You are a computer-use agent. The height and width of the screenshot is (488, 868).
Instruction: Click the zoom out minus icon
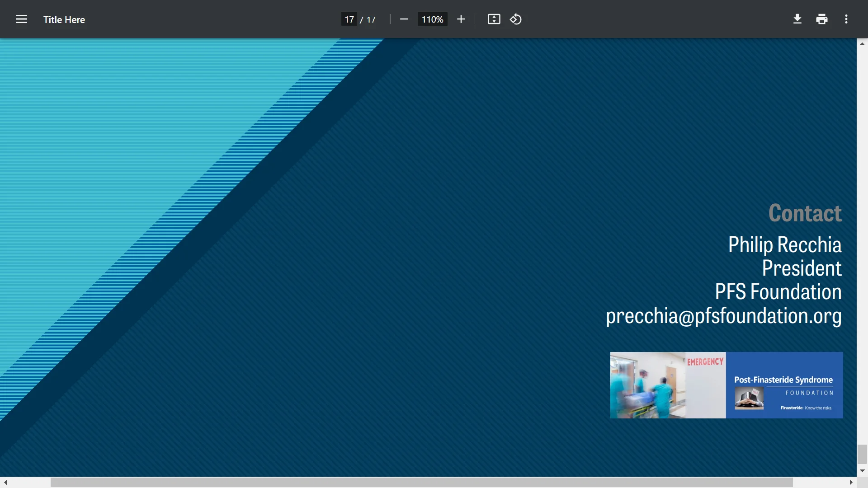tap(404, 19)
